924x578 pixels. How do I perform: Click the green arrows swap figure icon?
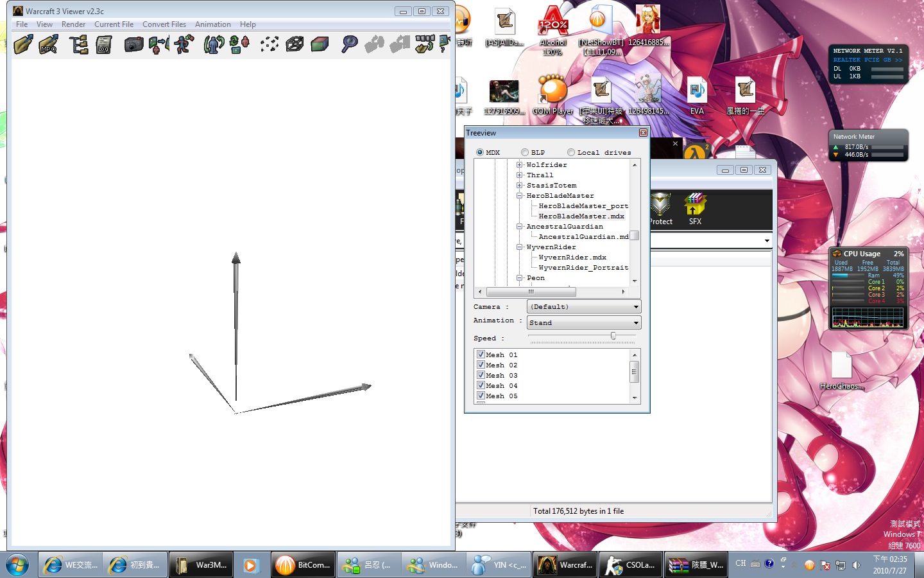pos(239,44)
